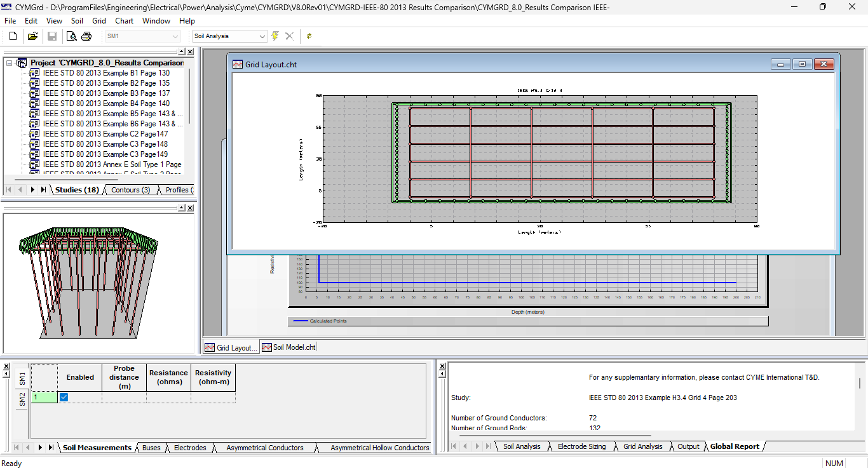Image resolution: width=868 pixels, height=468 pixels.
Task: Close the 3D view pane with its X
Action: click(x=189, y=208)
